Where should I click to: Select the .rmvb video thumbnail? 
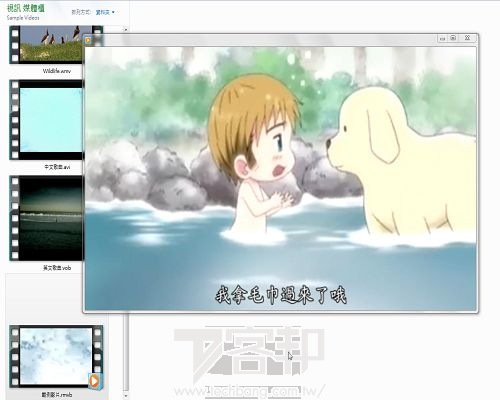(56, 356)
